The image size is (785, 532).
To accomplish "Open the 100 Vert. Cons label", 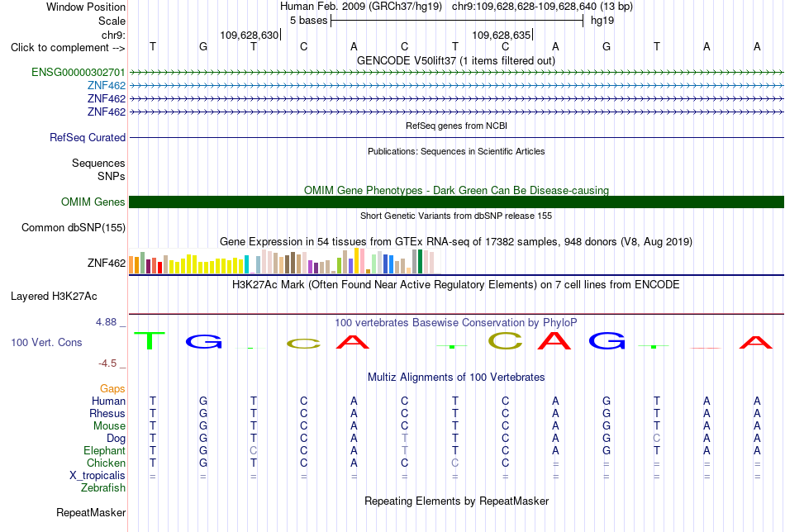I will tap(46, 342).
